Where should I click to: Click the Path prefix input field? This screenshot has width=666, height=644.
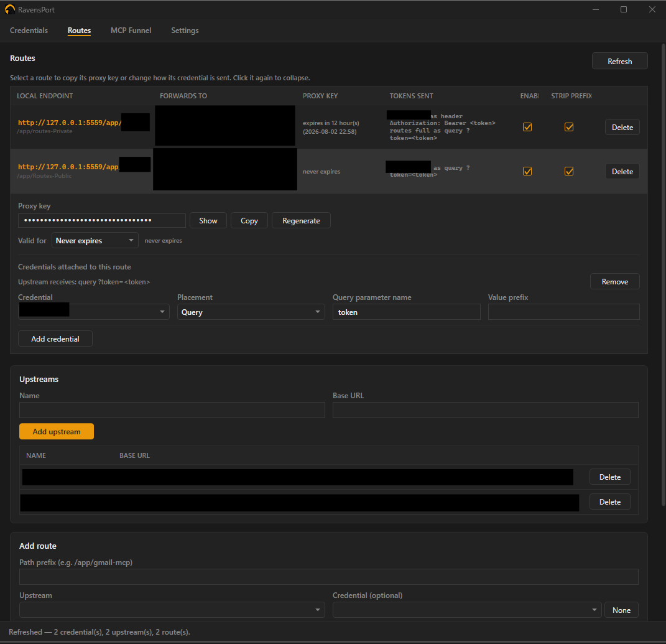pos(329,577)
